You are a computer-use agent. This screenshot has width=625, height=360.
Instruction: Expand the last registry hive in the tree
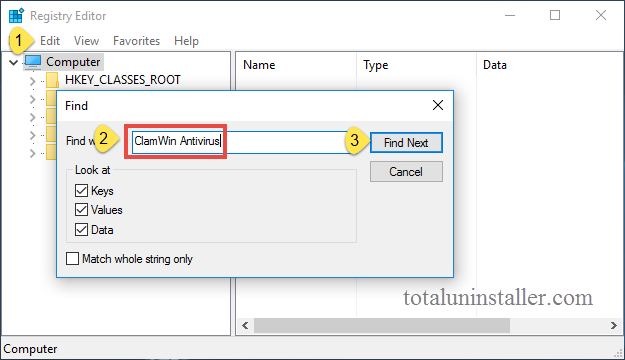(x=32, y=153)
